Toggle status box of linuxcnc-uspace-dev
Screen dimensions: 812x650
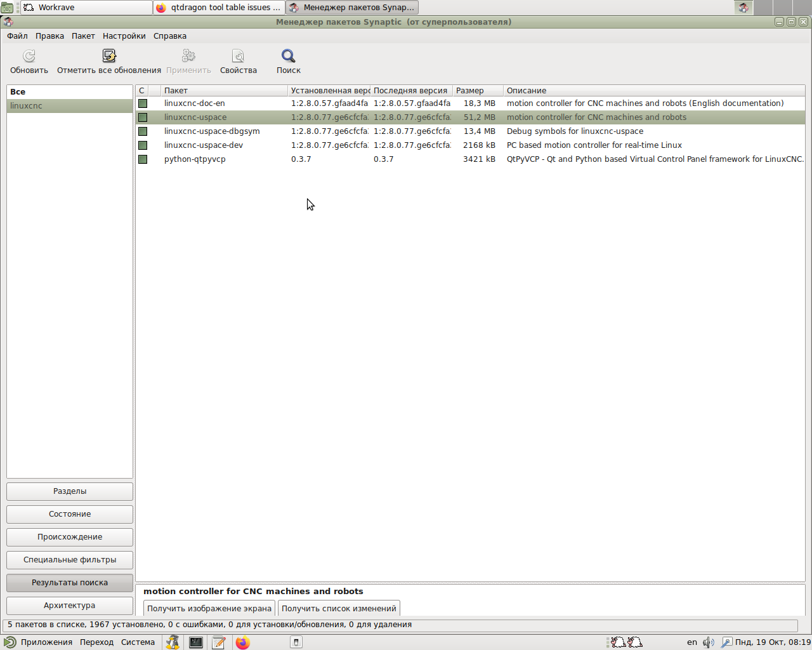pyautogui.click(x=143, y=145)
